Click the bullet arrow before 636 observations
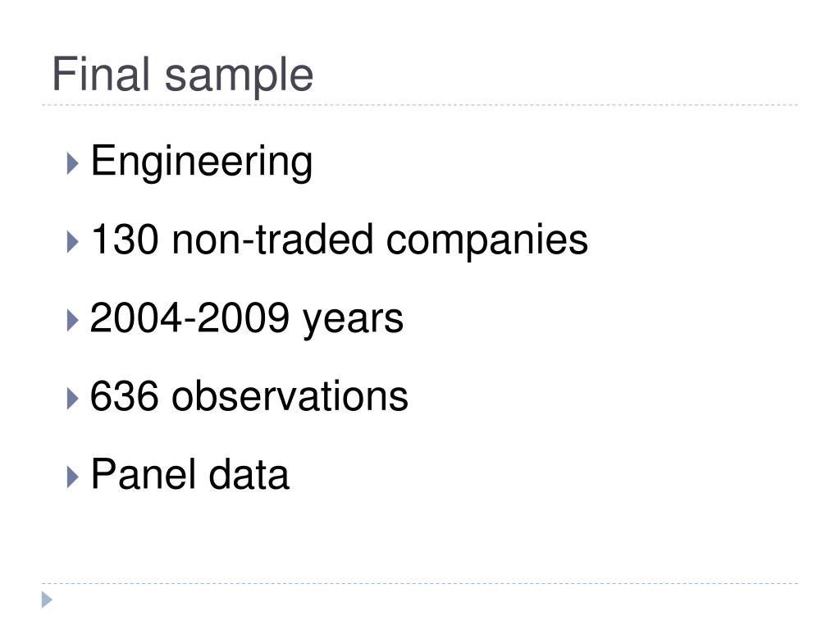The width and height of the screenshot is (840, 630). pos(73,399)
